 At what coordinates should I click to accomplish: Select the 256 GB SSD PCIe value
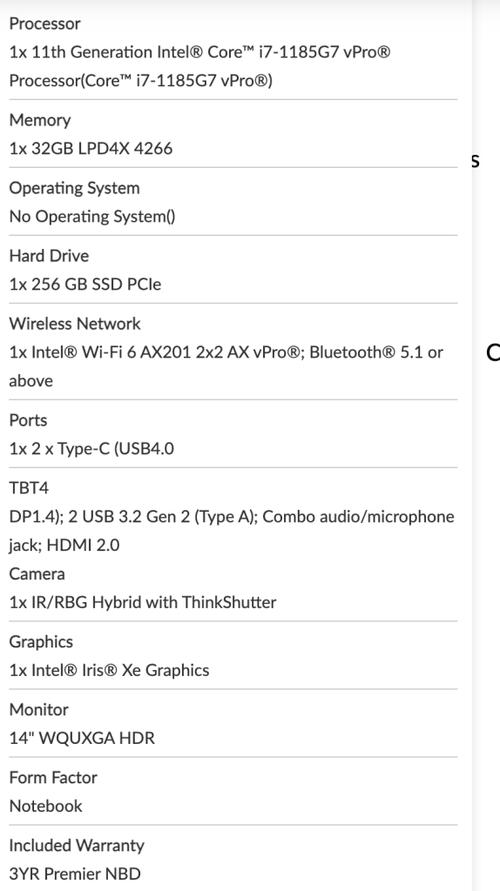tap(85, 284)
